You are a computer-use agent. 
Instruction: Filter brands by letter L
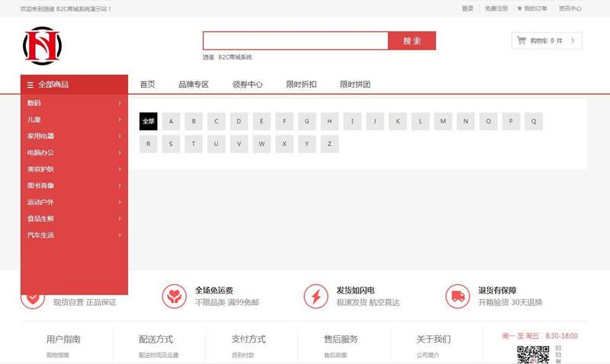tap(420, 121)
